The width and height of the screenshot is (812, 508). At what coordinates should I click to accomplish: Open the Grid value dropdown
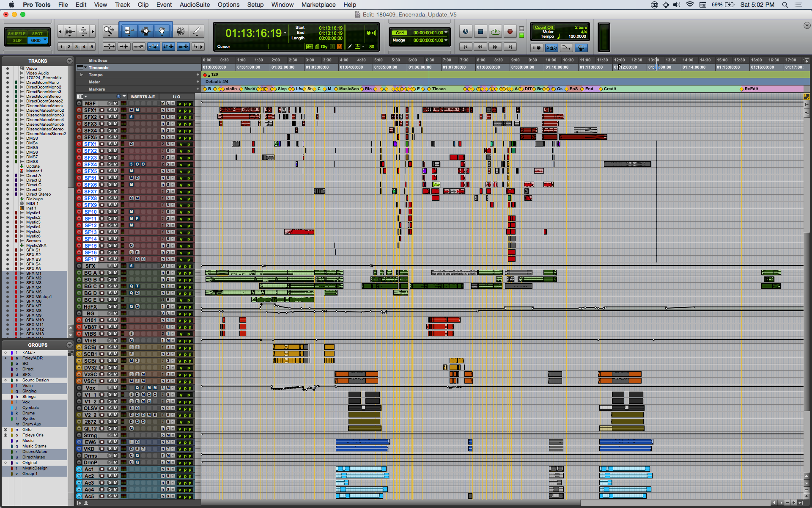pyautogui.click(x=446, y=33)
